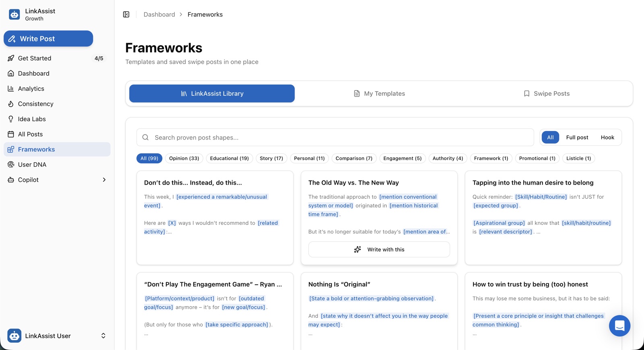Click the Write Post button
Screen dimensions: 644x350
tap(48, 39)
